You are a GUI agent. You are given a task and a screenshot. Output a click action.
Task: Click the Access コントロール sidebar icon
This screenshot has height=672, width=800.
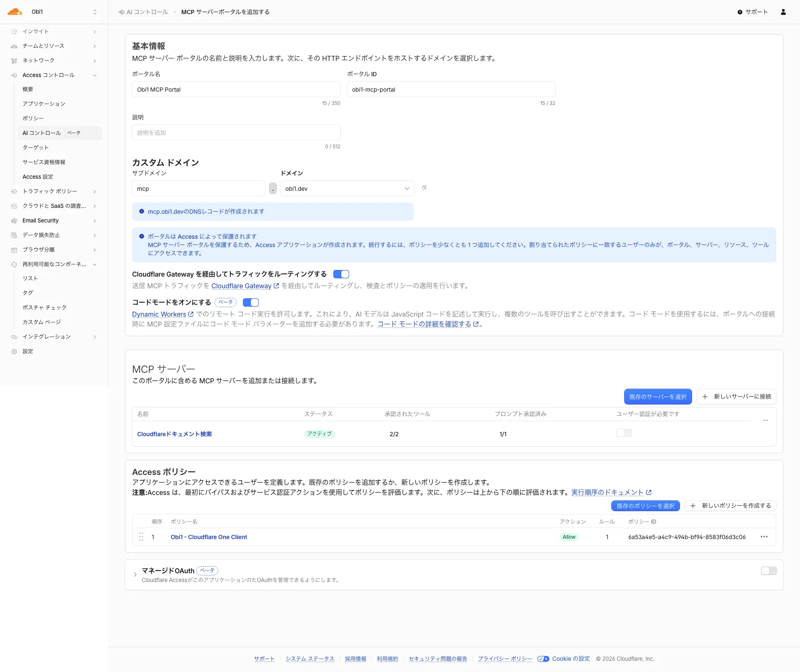point(14,75)
